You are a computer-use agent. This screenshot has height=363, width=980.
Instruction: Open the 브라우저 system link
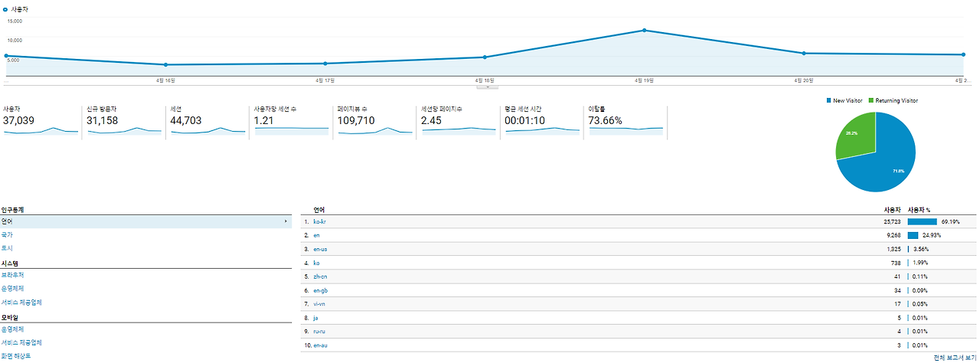(12, 275)
